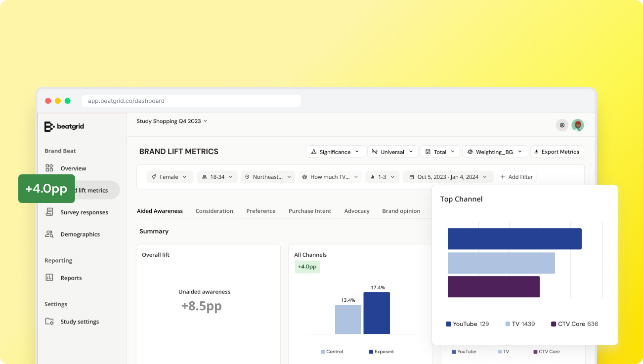This screenshot has height=364, width=643.
Task: Open the Significance dropdown
Action: (335, 152)
